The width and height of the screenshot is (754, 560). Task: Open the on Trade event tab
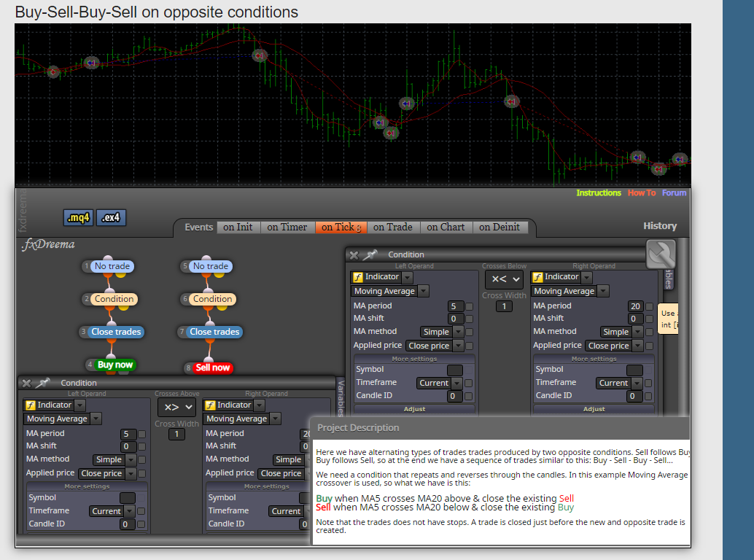coord(393,227)
